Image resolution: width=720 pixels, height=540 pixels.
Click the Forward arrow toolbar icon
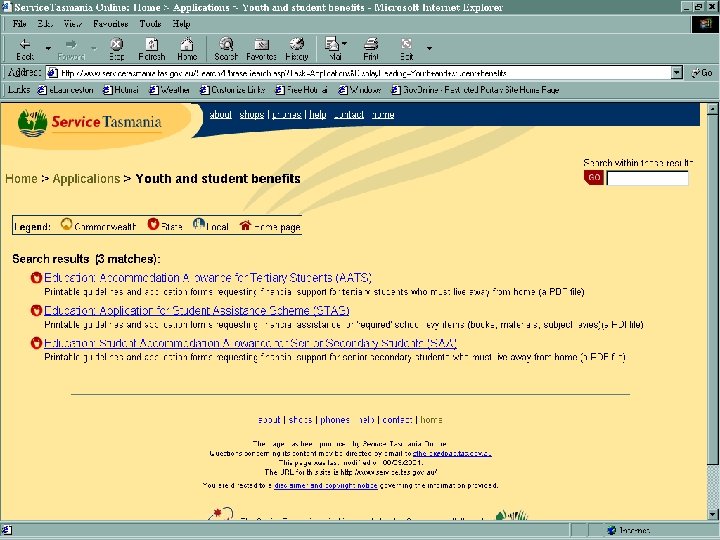pyautogui.click(x=71, y=44)
